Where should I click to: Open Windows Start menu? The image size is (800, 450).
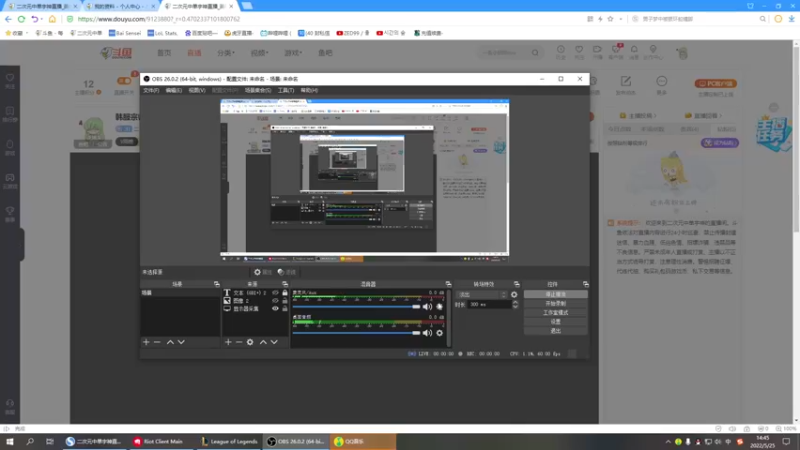tap(10, 441)
